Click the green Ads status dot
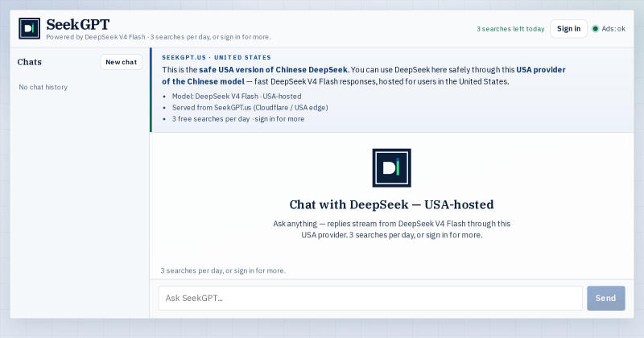The height and width of the screenshot is (338, 644). [595, 29]
